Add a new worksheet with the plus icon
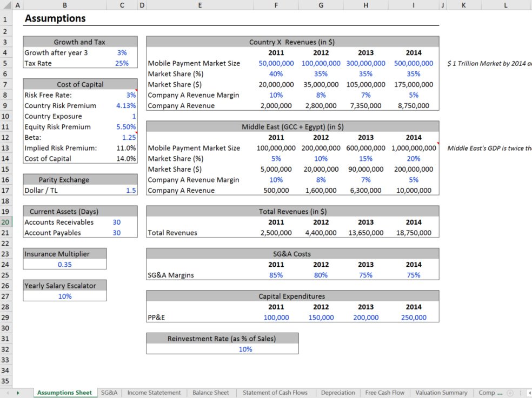This screenshot has height=398, width=532. (x=510, y=393)
